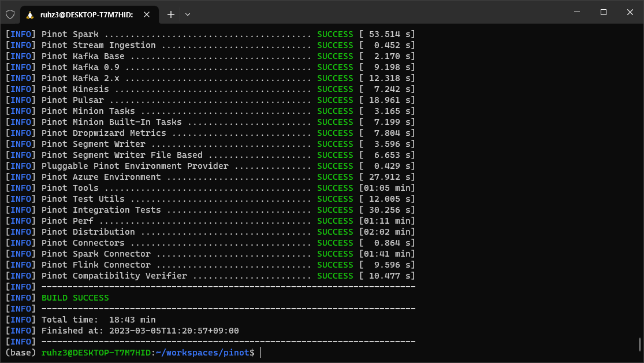
Task: Click 'Pinot Kinesis' text
Action: (75, 89)
